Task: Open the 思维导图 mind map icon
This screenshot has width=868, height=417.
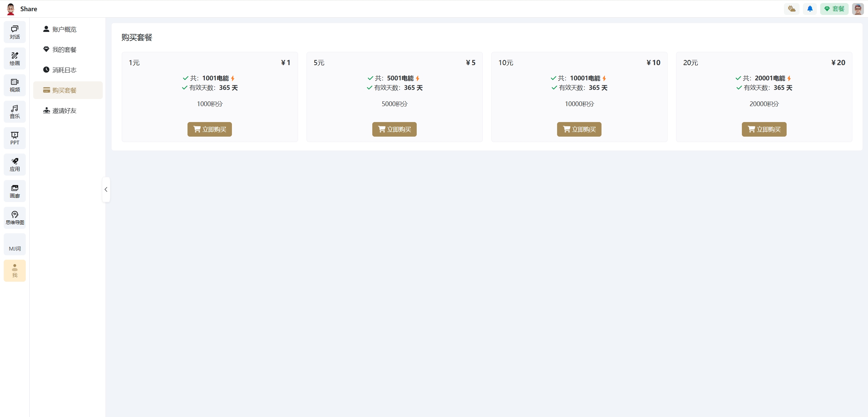Action: coord(15,218)
